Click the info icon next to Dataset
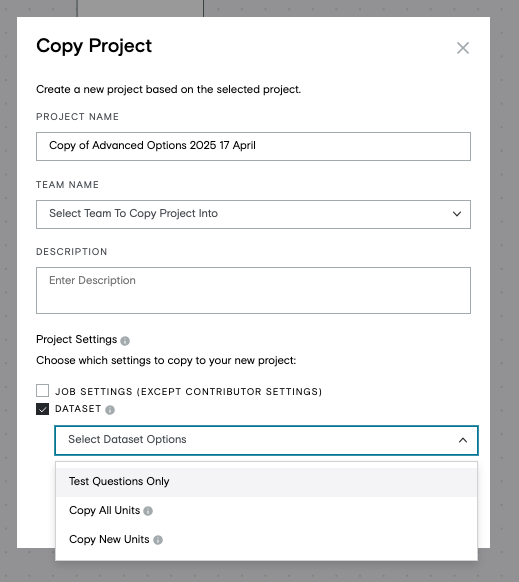Viewport: 519px width, 582px height. click(x=110, y=410)
